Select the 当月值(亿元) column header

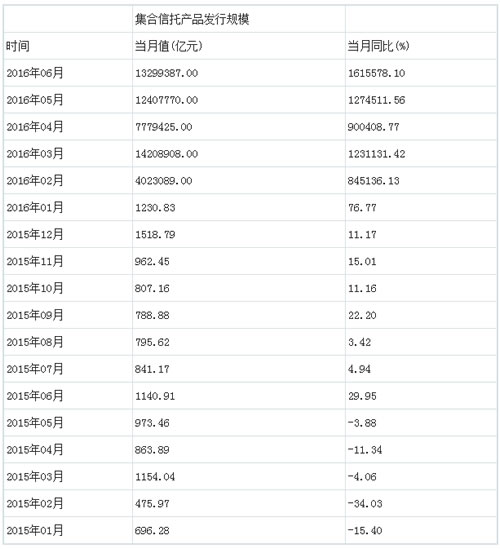169,46
